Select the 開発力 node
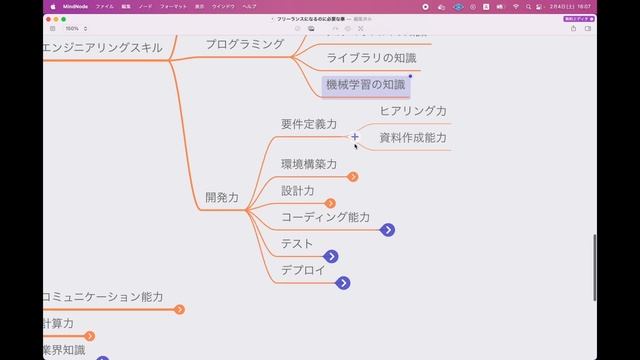This screenshot has width=640, height=360. pos(222,198)
